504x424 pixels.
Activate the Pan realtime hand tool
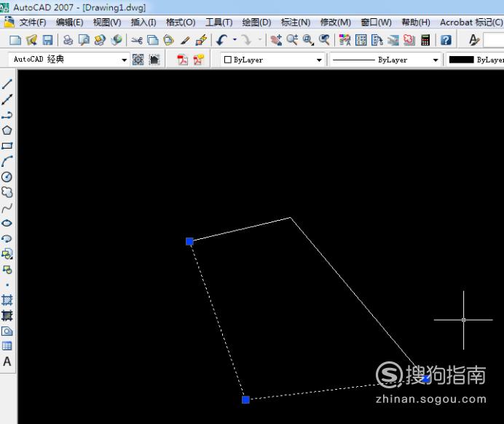276,40
